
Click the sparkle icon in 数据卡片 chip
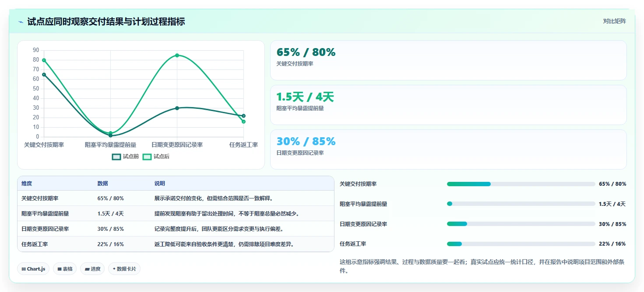(x=114, y=269)
